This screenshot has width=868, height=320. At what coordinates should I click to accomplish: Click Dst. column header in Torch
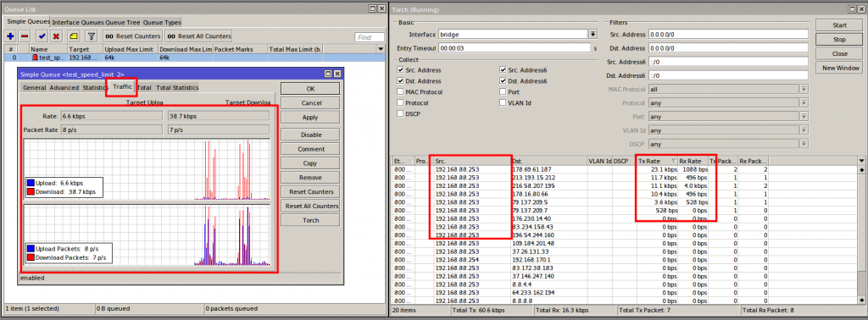pyautogui.click(x=549, y=161)
